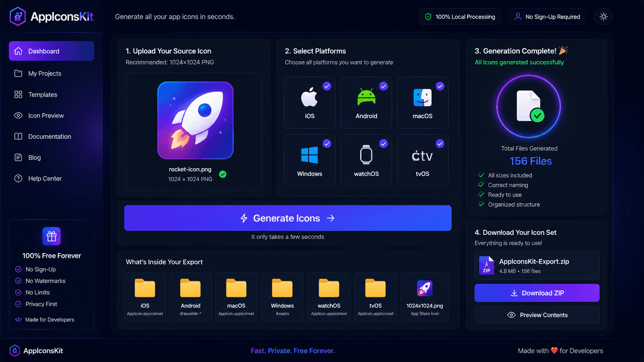Click 'Correct naming' text
The width and height of the screenshot is (644, 362).
point(508,185)
